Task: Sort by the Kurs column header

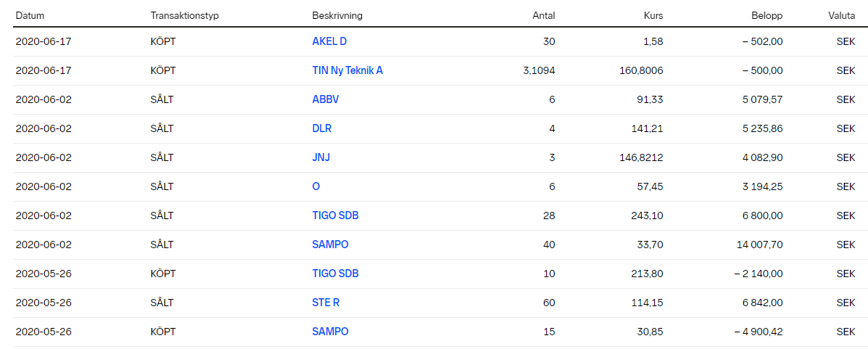Action: pyautogui.click(x=653, y=15)
